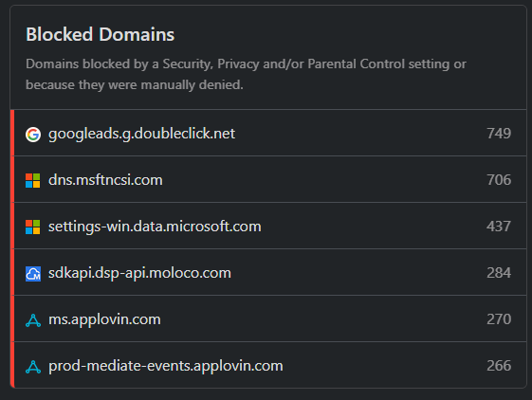
Task: Click the blocked domains description text
Action: (246, 74)
